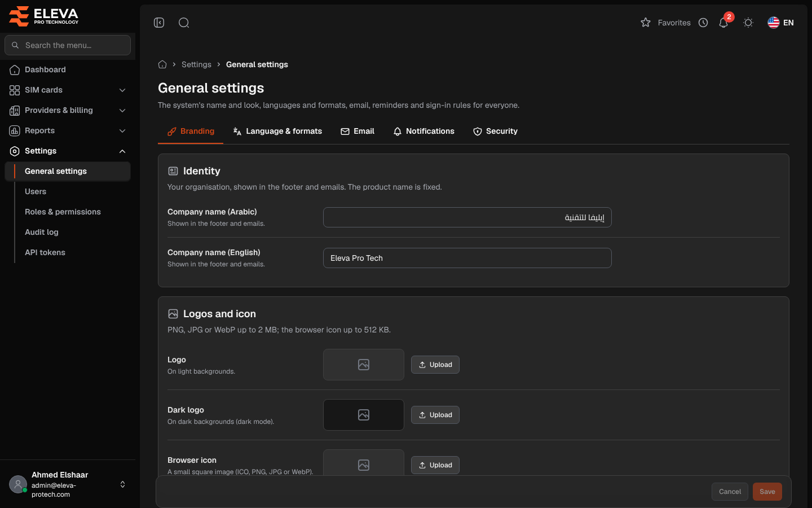Click the Dark logo image placeholder

[x=364, y=415]
